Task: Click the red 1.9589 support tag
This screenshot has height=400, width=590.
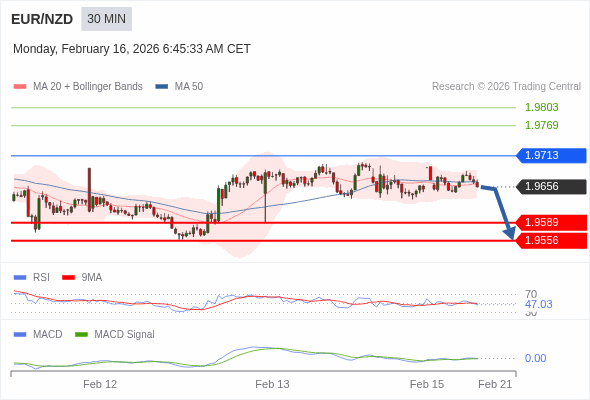Action: tap(551, 222)
